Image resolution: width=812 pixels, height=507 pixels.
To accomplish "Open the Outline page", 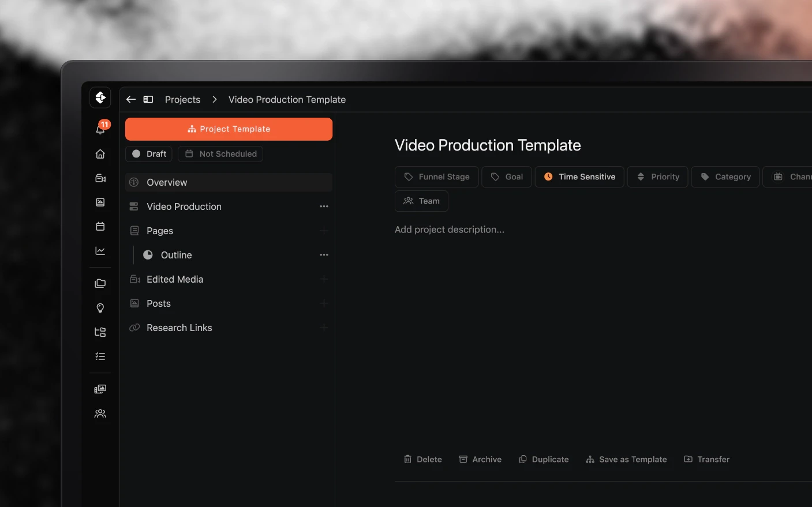I will click(x=176, y=255).
